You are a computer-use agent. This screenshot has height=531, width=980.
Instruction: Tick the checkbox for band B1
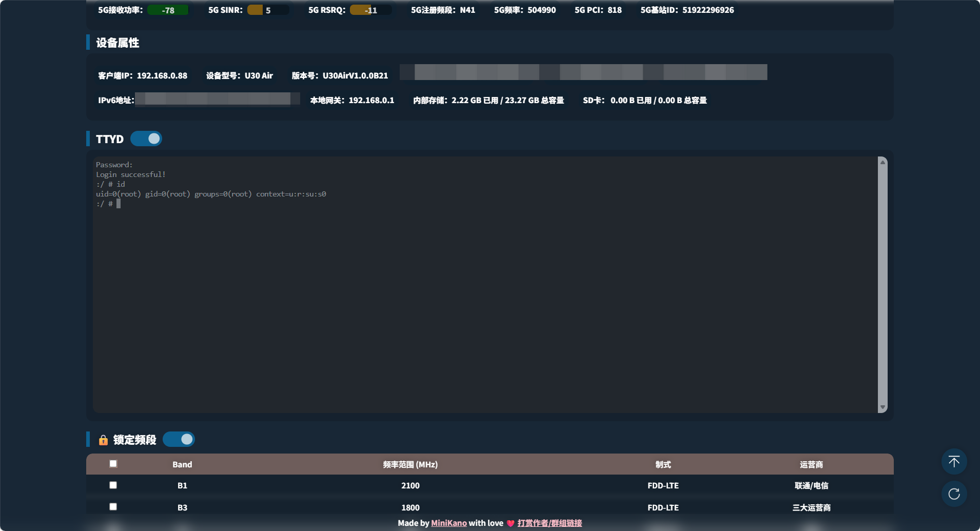coord(113,485)
